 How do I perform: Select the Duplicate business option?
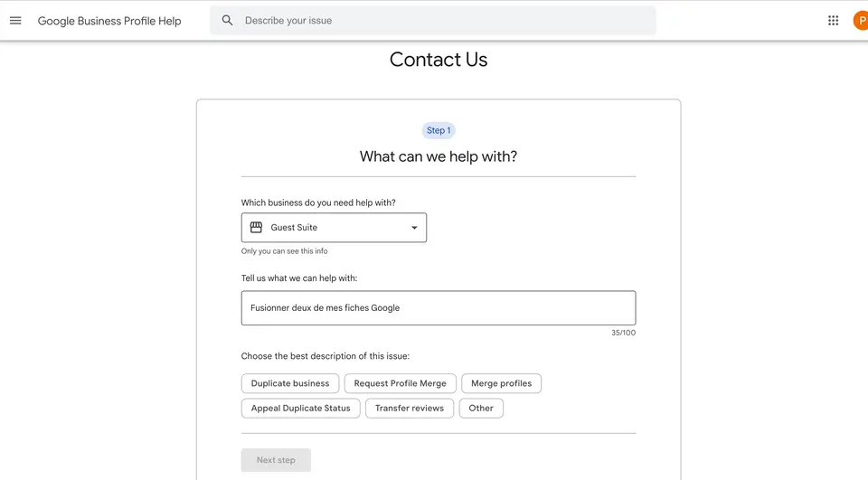point(290,383)
